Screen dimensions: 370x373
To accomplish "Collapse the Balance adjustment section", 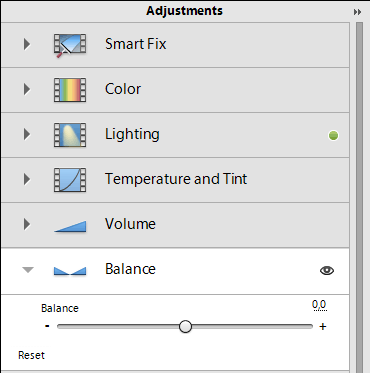I will coord(28,270).
